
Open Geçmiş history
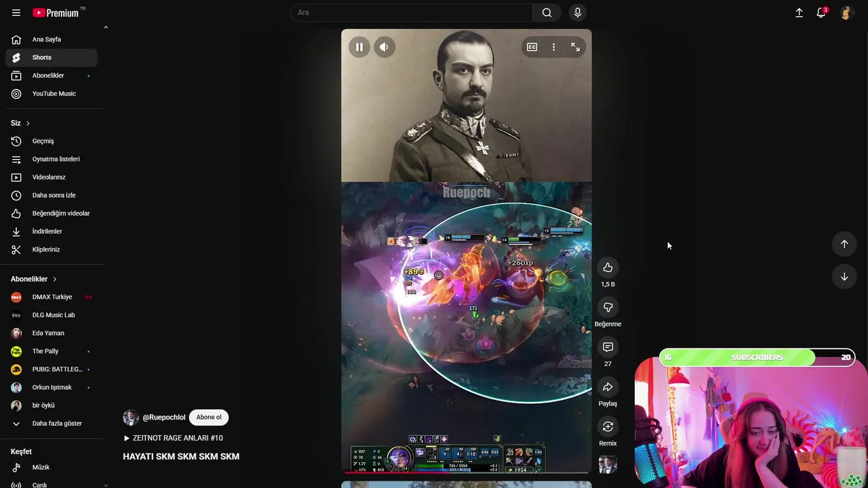52,141
